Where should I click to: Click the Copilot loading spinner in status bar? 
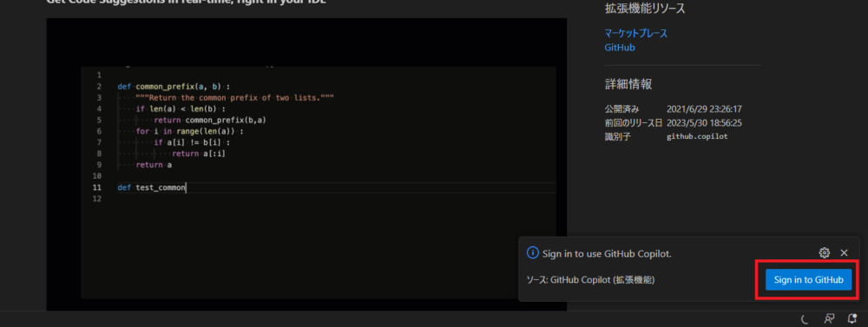805,318
